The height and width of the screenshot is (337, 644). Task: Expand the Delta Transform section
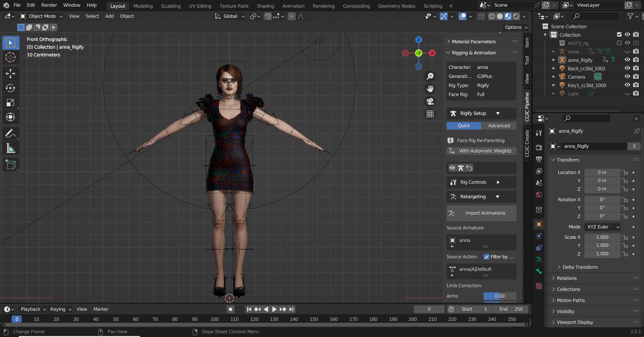click(x=580, y=267)
